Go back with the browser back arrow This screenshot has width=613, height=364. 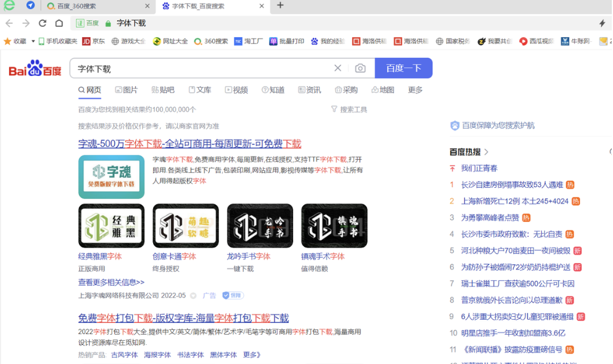9,23
